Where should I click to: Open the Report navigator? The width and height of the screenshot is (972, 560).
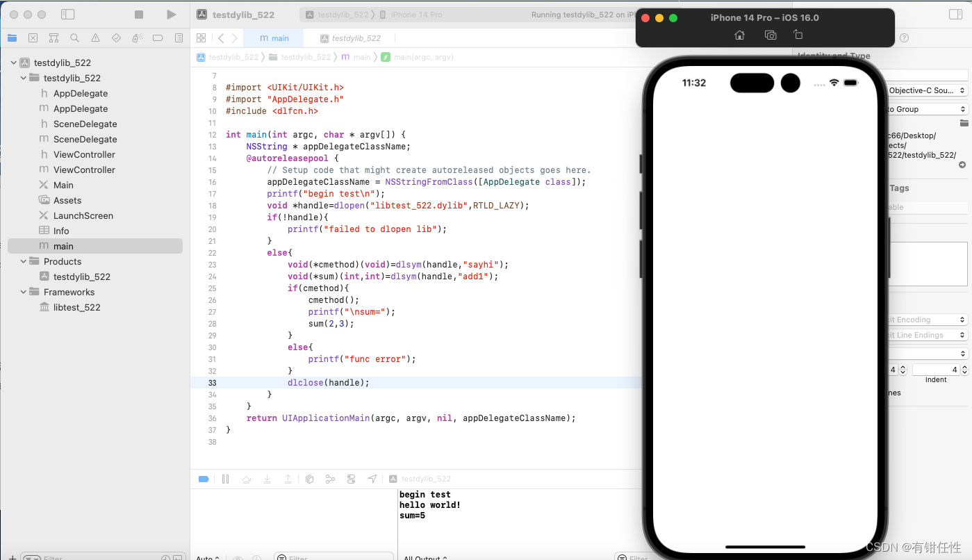tap(179, 38)
